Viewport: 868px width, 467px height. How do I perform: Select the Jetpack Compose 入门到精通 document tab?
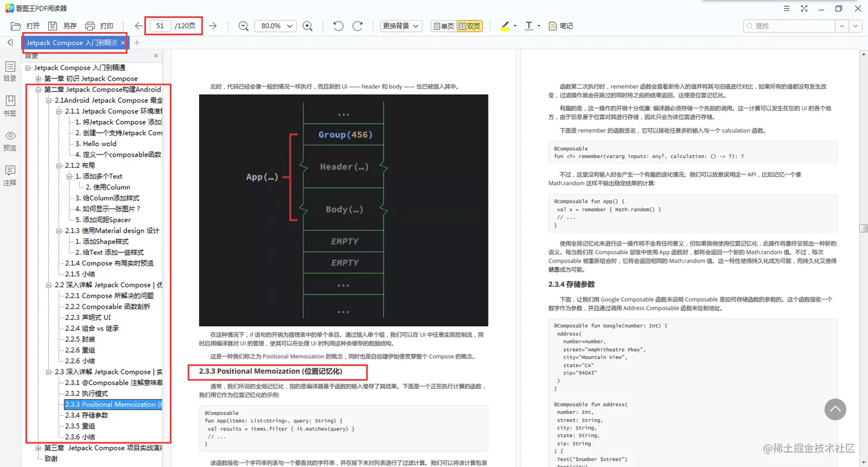point(71,43)
